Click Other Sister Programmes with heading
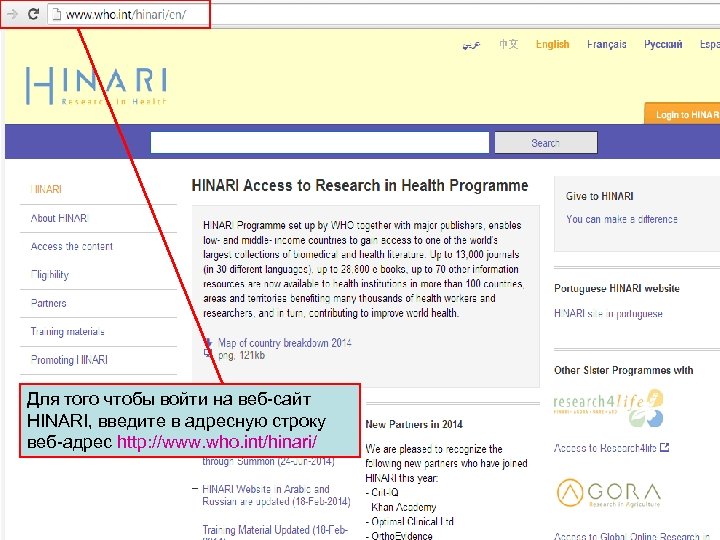 click(x=624, y=370)
